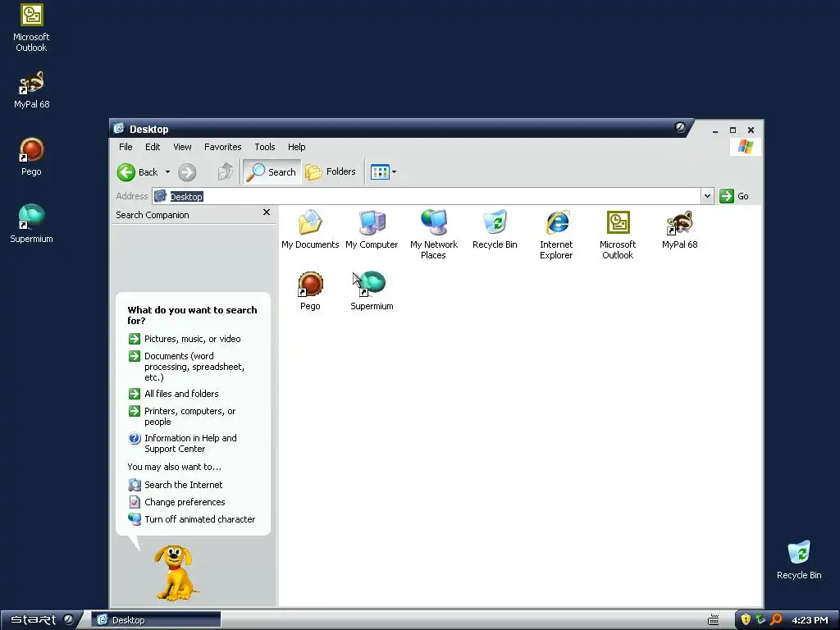Expand the Back history dropdown arrow

click(x=167, y=172)
